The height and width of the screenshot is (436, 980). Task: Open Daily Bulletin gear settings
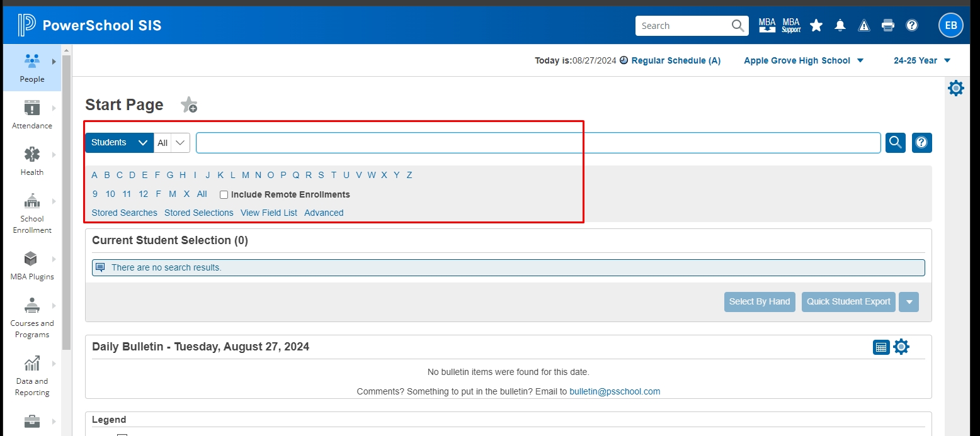click(901, 347)
